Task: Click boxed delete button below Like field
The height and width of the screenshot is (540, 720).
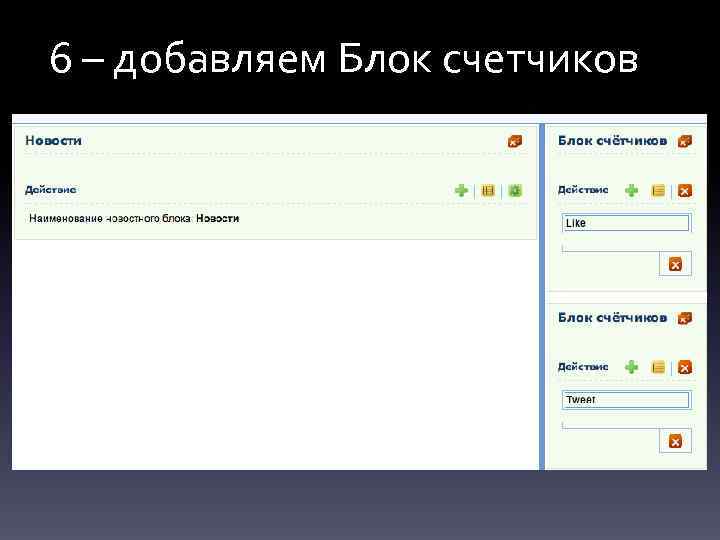Action: [675, 264]
